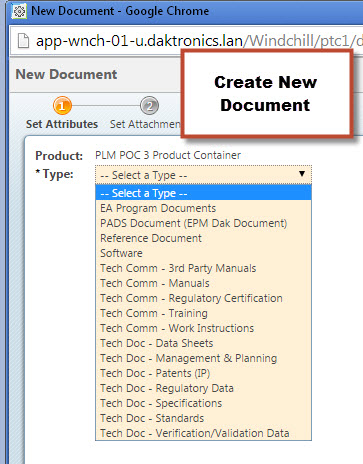Screen dimensions: 363x464
Task: Pick Tech Doc - Verification/Validation Data
Action: tap(203, 433)
